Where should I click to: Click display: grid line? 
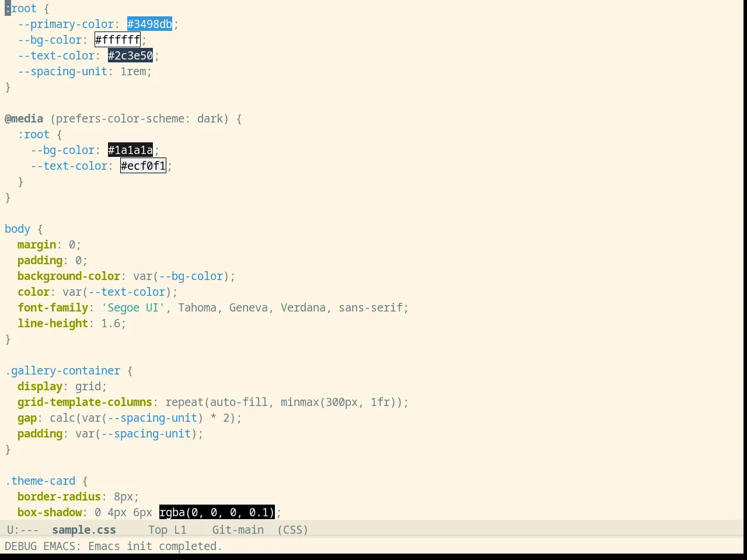(62, 386)
